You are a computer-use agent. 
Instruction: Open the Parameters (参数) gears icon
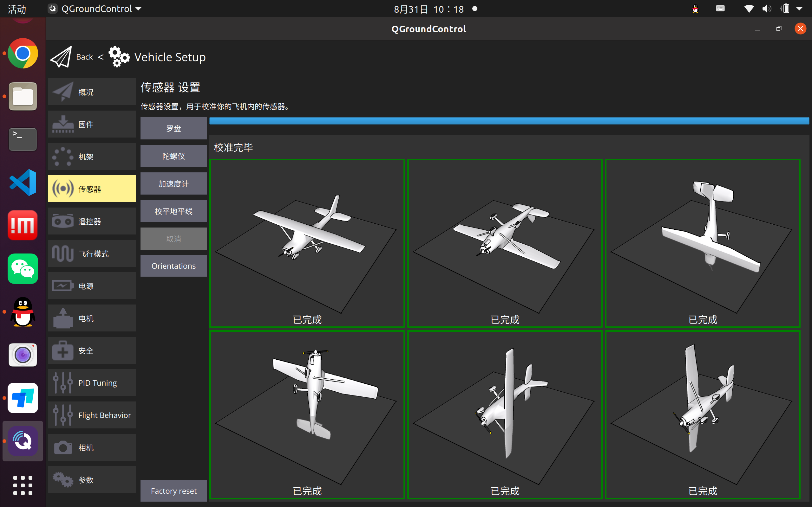coord(63,480)
